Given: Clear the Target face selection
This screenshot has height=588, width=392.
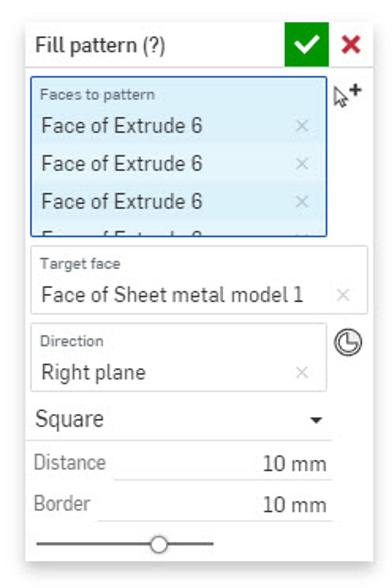Looking at the screenshot, I should coord(343,295).
